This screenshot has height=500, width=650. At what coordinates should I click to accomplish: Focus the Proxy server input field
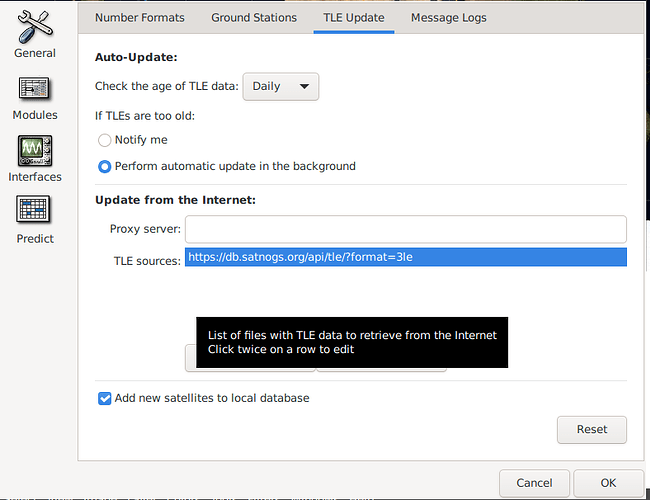[x=405, y=229]
